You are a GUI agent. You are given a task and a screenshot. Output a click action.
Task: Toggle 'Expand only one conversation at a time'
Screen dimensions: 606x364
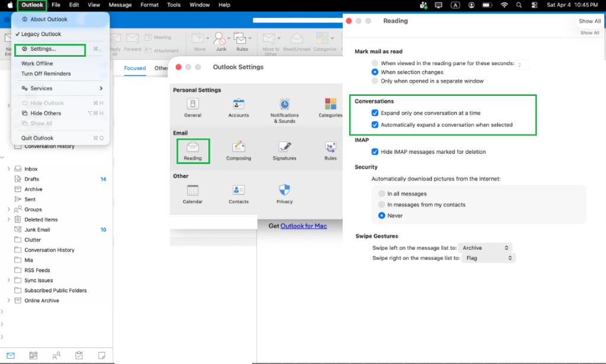tap(375, 113)
